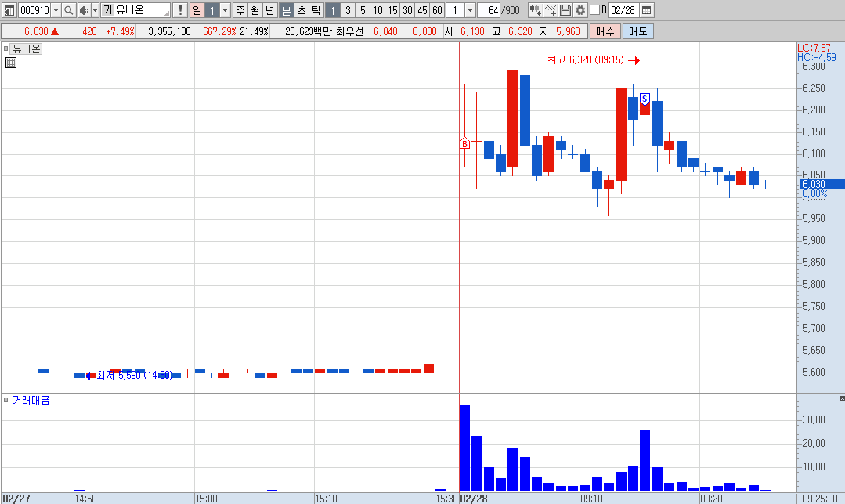Click the 02/28 date input field
This screenshot has width=845, height=504.
pyautogui.click(x=623, y=10)
